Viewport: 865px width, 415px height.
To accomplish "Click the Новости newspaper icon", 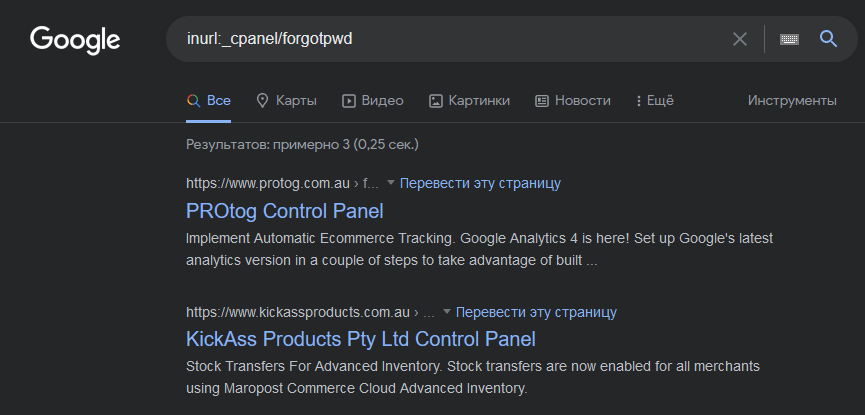I will (542, 100).
